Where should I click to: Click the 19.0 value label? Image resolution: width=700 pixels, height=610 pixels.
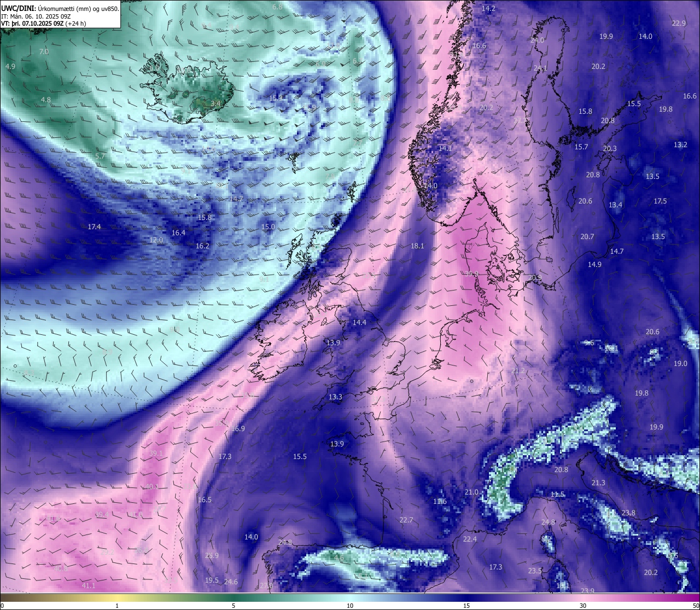(x=680, y=364)
